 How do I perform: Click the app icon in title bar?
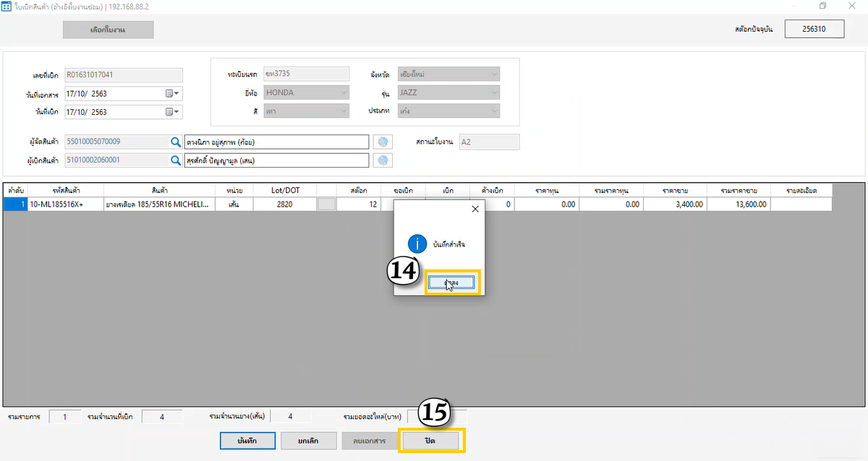[7, 6]
